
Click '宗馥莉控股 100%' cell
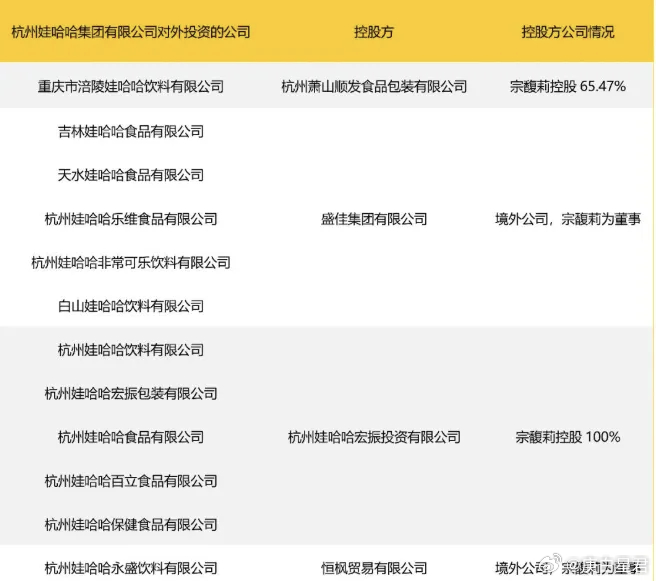pos(568,438)
